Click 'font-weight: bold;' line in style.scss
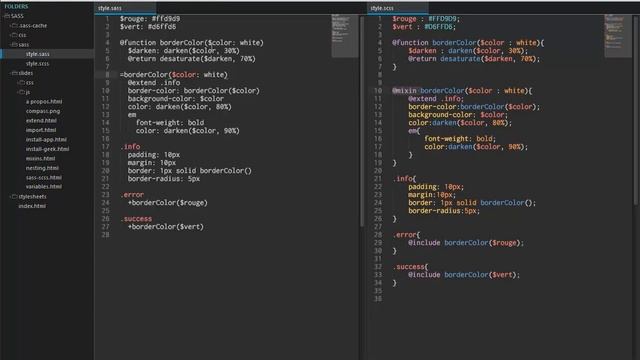640x360 pixels. click(460, 139)
